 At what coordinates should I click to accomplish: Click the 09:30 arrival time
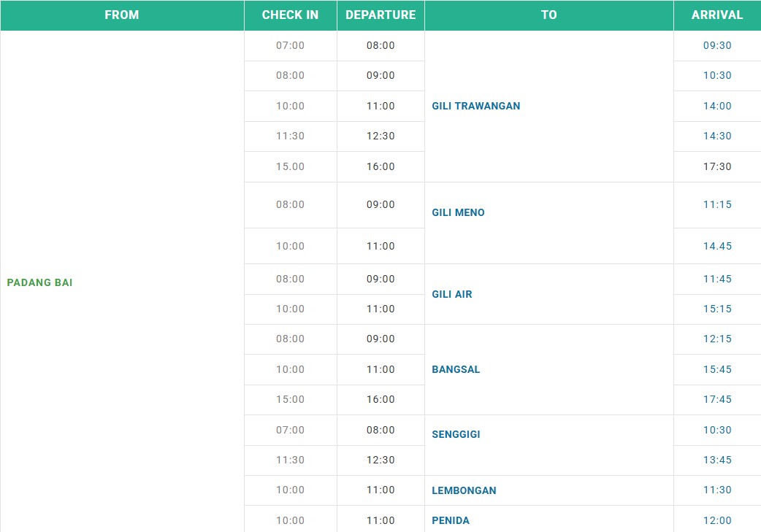tap(716, 45)
